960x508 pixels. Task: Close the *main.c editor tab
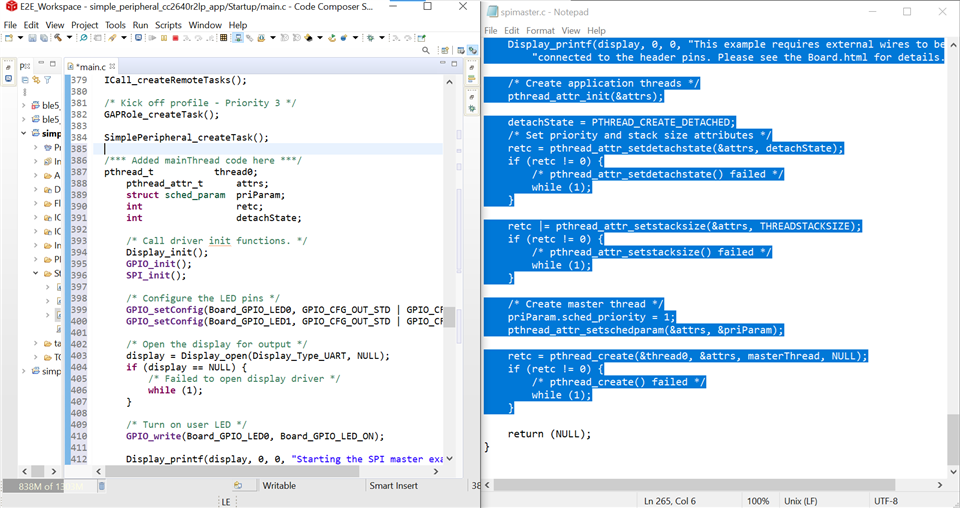click(x=112, y=66)
